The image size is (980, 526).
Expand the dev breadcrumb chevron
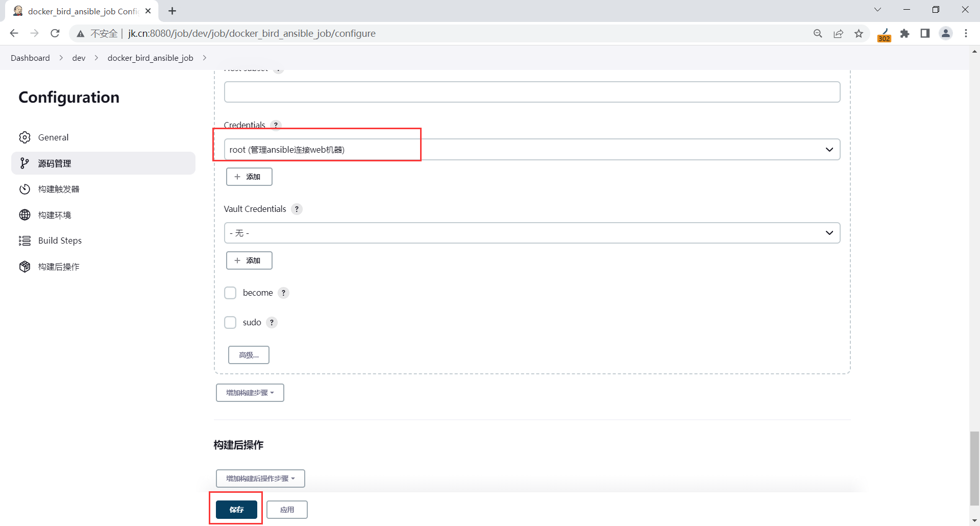[x=96, y=58]
